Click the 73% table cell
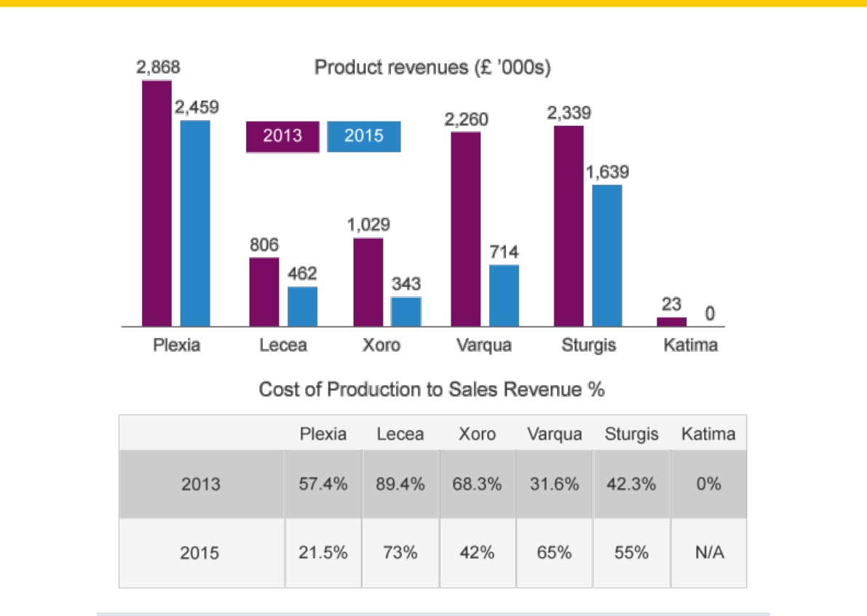867x616 pixels. [x=400, y=553]
